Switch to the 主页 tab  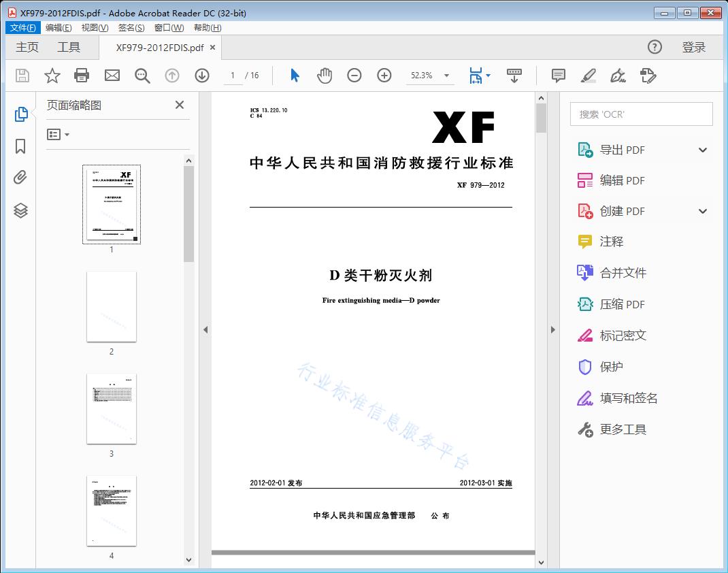pos(27,47)
